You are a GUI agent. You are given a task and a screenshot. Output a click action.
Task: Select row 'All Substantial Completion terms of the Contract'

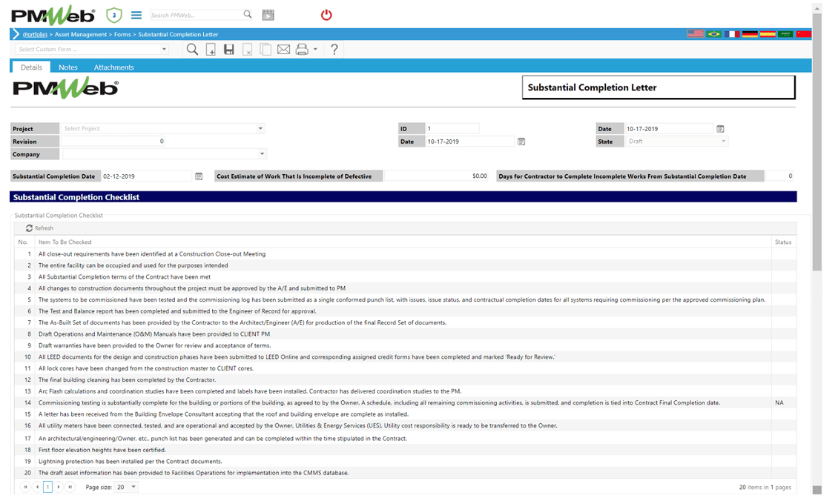405,276
